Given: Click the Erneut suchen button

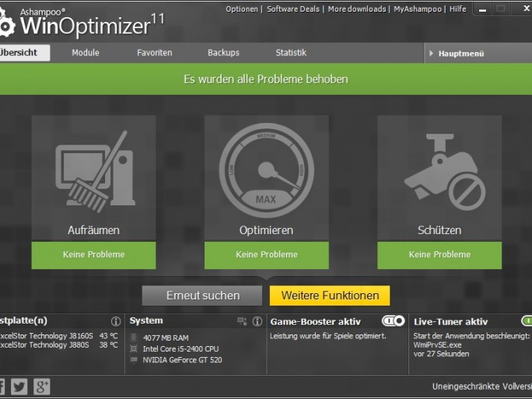Looking at the screenshot, I should coord(202,296).
